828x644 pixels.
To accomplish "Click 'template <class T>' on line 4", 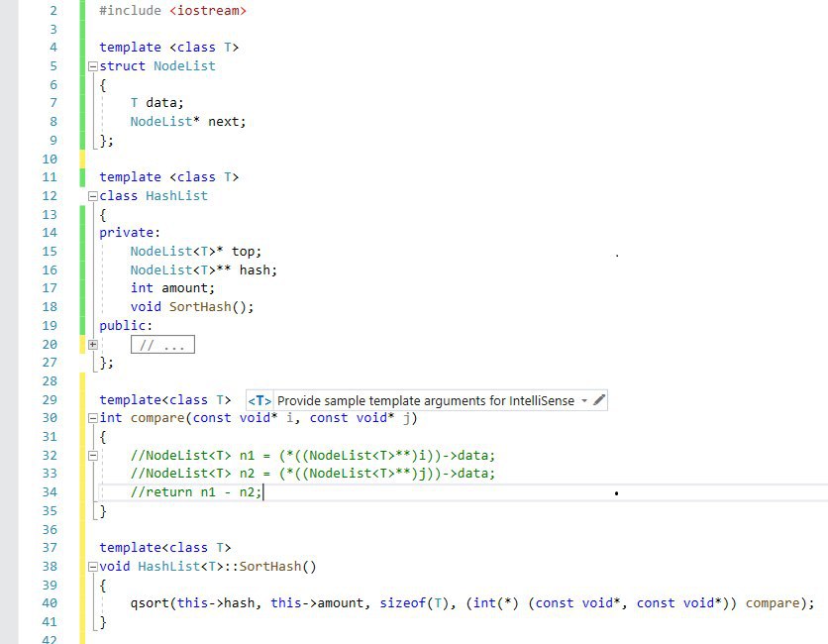I will click(169, 48).
